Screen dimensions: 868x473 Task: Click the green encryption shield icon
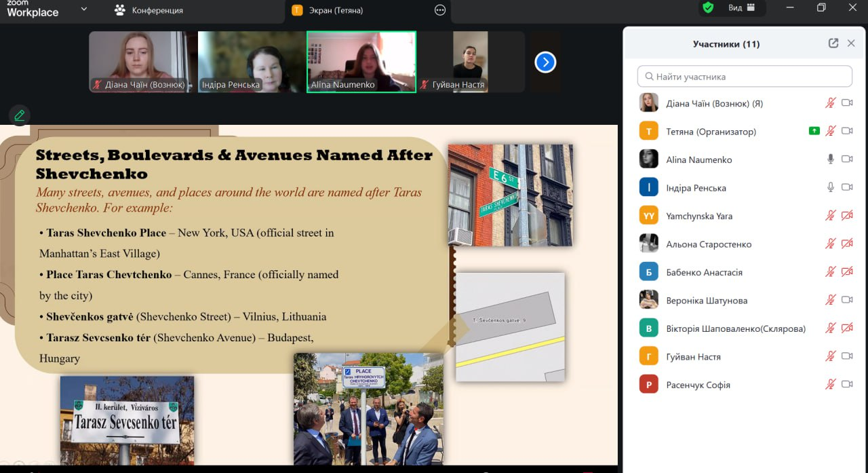point(708,7)
